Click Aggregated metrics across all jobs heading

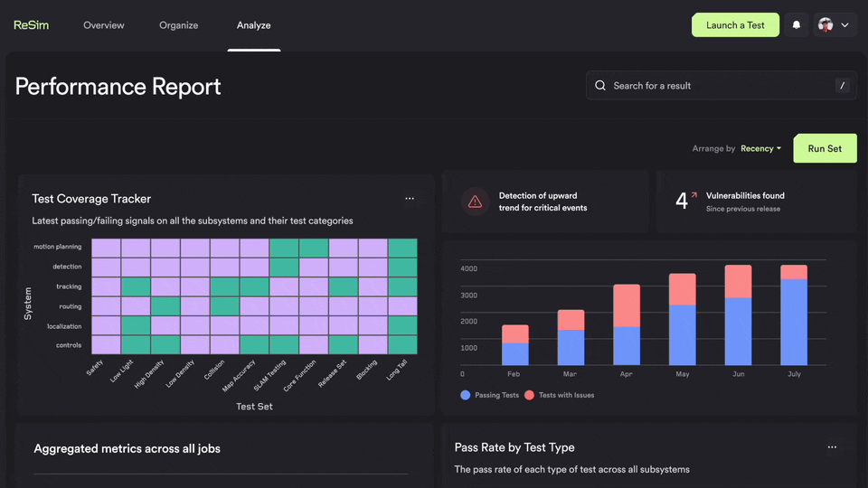pos(127,449)
